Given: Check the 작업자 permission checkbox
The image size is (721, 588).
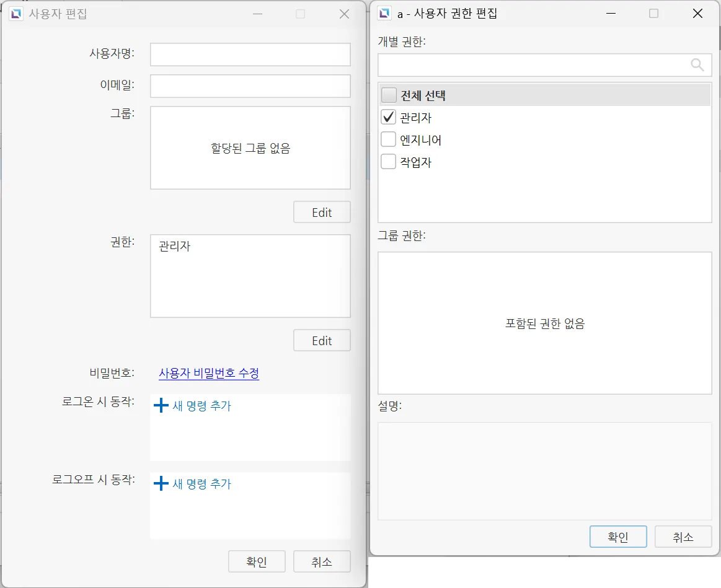Looking at the screenshot, I should click(x=389, y=162).
